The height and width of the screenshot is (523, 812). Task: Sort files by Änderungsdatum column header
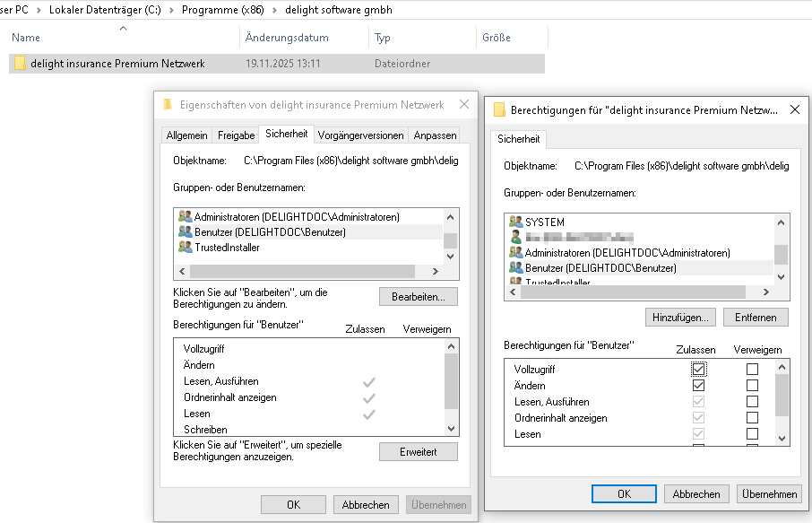pos(287,38)
